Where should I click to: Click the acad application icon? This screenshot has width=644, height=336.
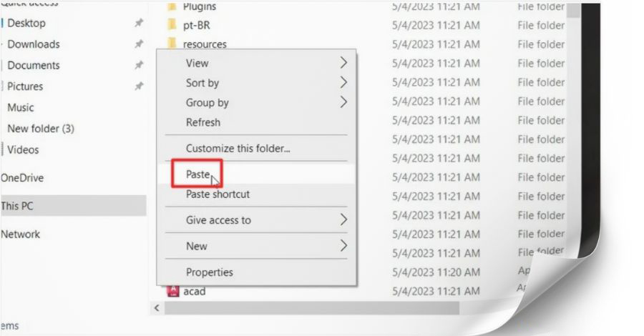click(173, 291)
